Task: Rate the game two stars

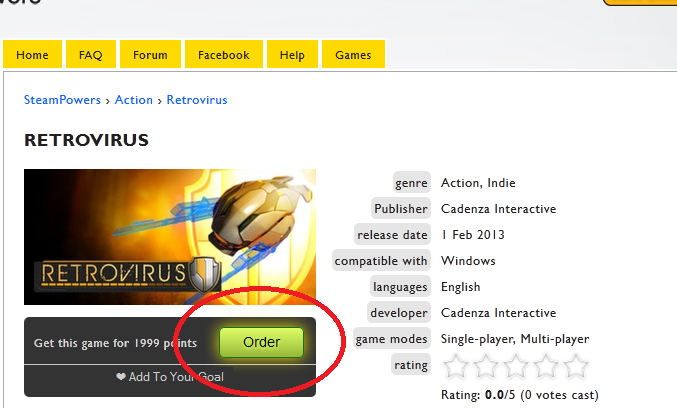Action: click(x=486, y=366)
